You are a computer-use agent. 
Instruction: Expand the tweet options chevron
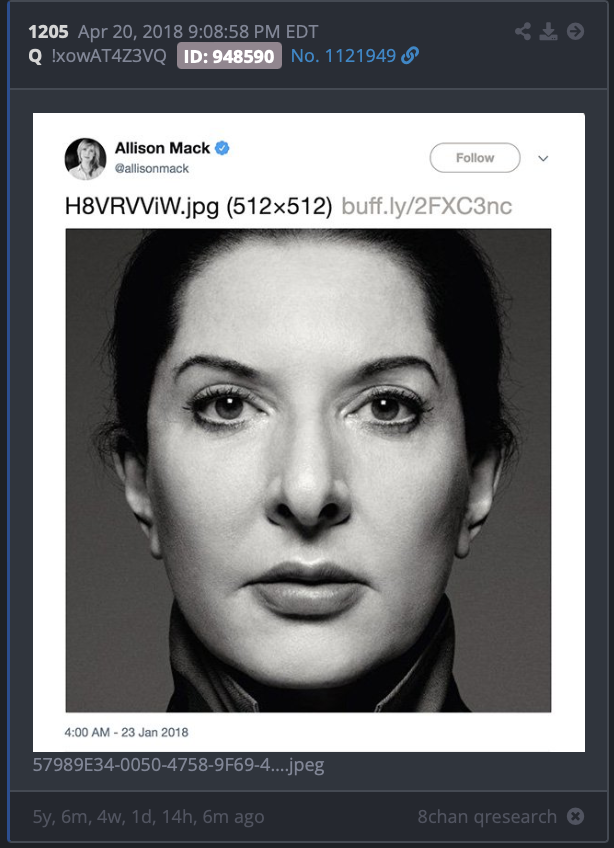(x=543, y=158)
